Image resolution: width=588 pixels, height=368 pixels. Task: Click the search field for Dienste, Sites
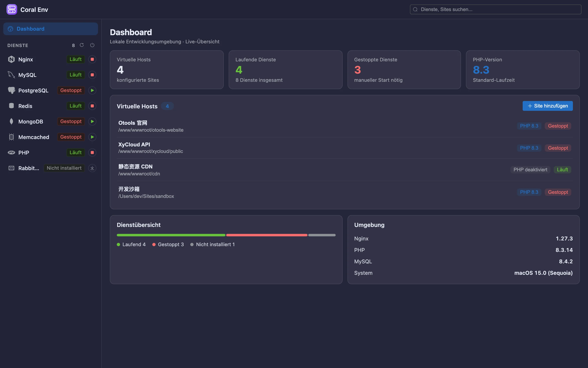(496, 9)
